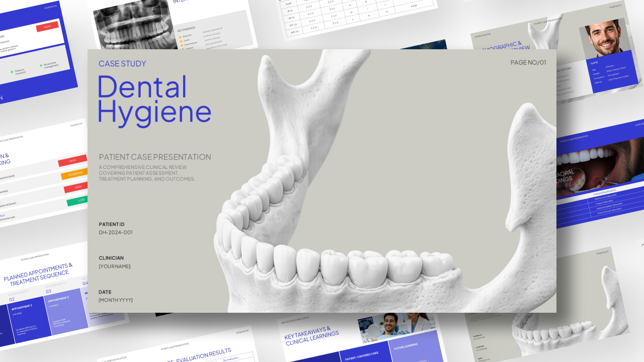The image size is (644, 362).
Task: Click the 'PAGE NO/01' page number text
Action: (x=528, y=62)
